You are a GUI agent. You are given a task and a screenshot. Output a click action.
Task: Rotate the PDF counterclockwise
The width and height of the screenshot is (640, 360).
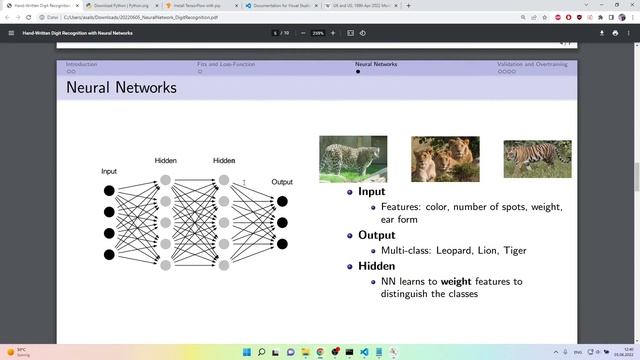363,33
